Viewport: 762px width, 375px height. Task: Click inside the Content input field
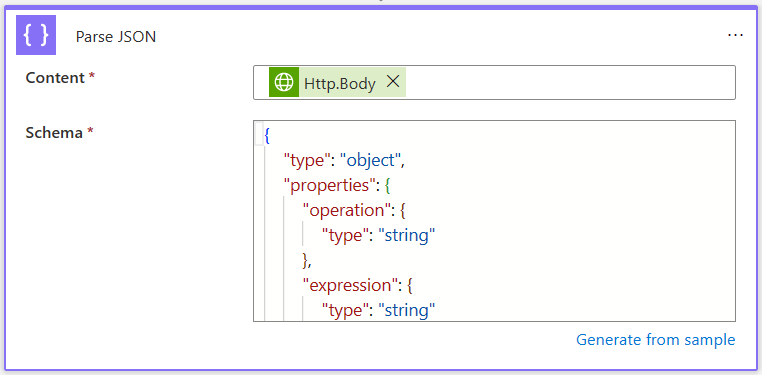pos(494,83)
